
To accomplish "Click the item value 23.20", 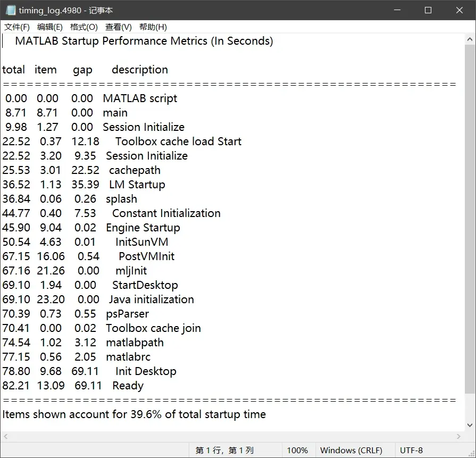I will 51,299.
